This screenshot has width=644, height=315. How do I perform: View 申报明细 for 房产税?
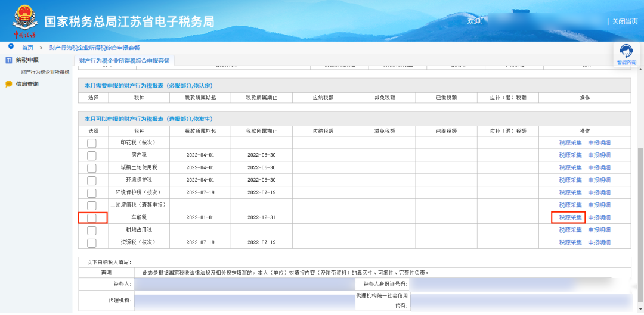coord(599,155)
